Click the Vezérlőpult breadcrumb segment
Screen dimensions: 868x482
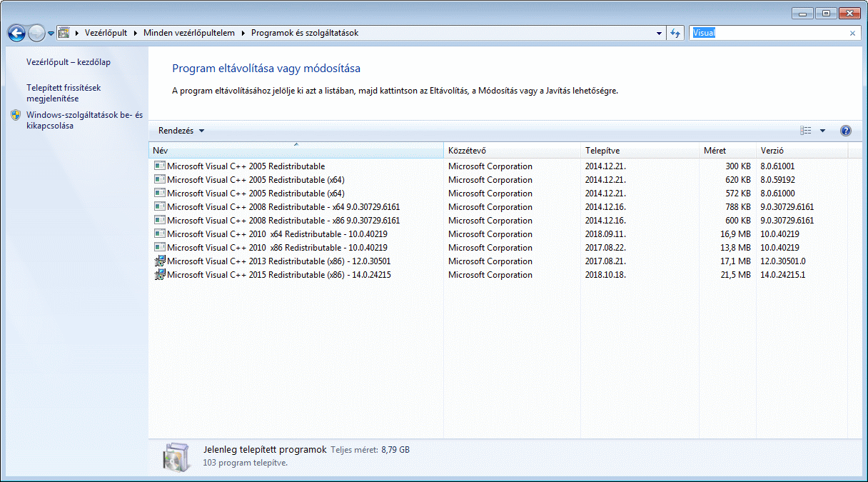coord(107,33)
